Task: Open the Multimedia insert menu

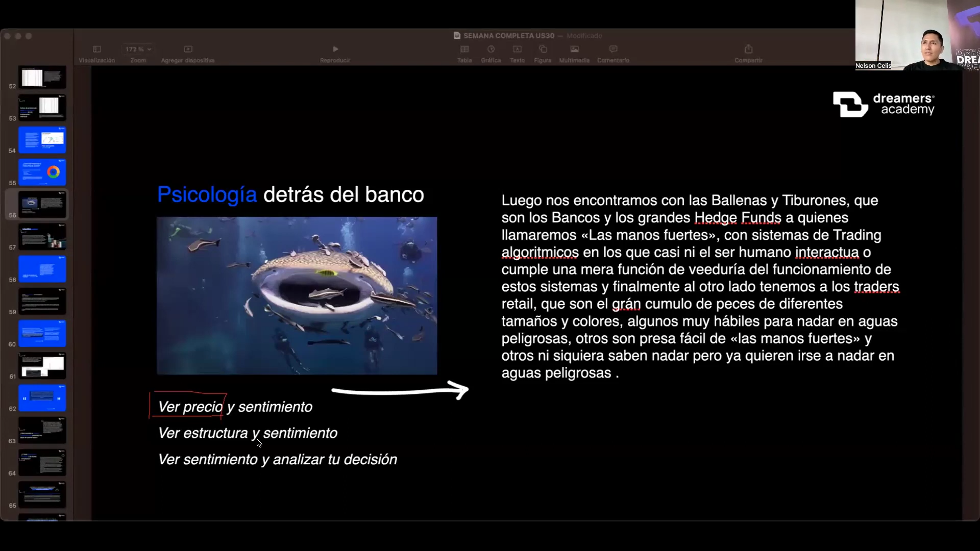Action: tap(574, 49)
